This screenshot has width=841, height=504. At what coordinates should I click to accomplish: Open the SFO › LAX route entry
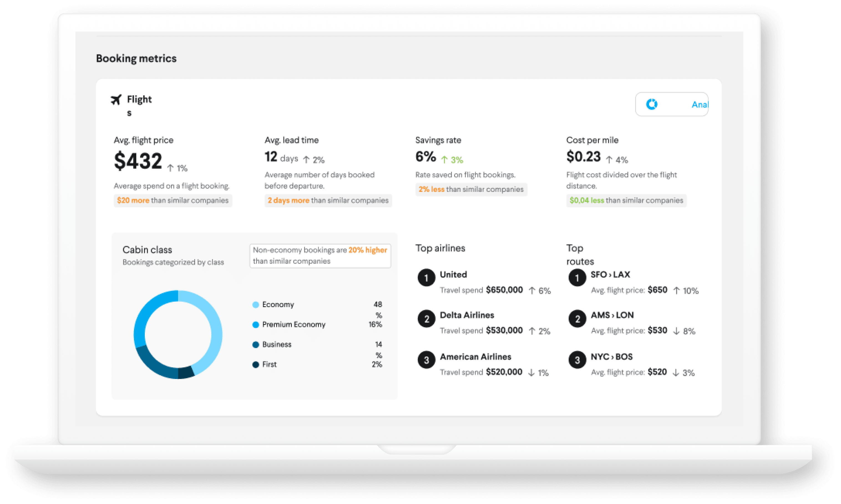[610, 274]
